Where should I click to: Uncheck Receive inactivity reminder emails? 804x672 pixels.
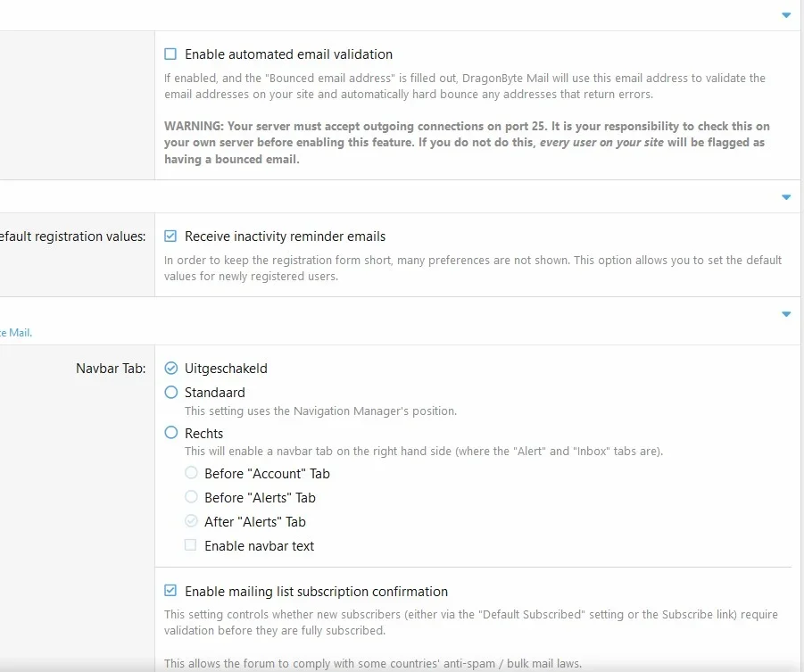click(170, 236)
